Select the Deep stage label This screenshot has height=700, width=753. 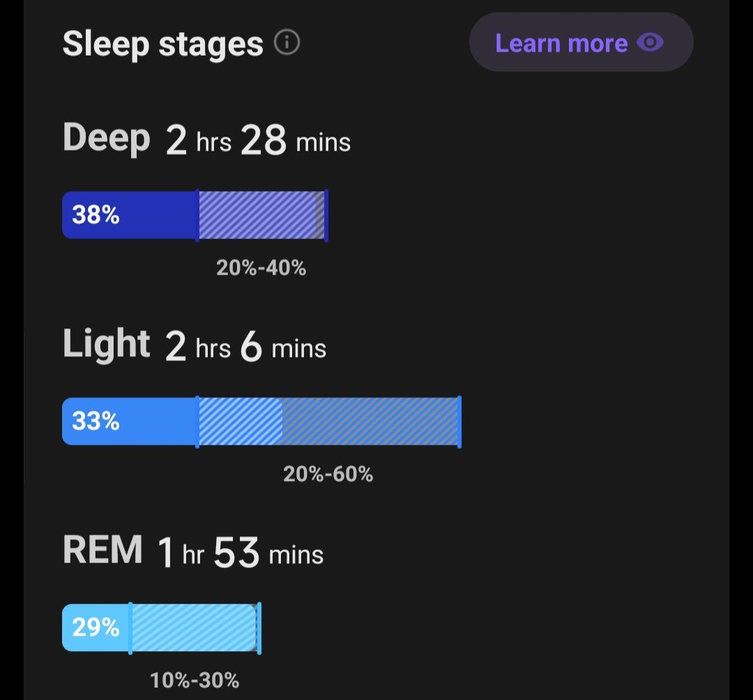click(x=106, y=138)
